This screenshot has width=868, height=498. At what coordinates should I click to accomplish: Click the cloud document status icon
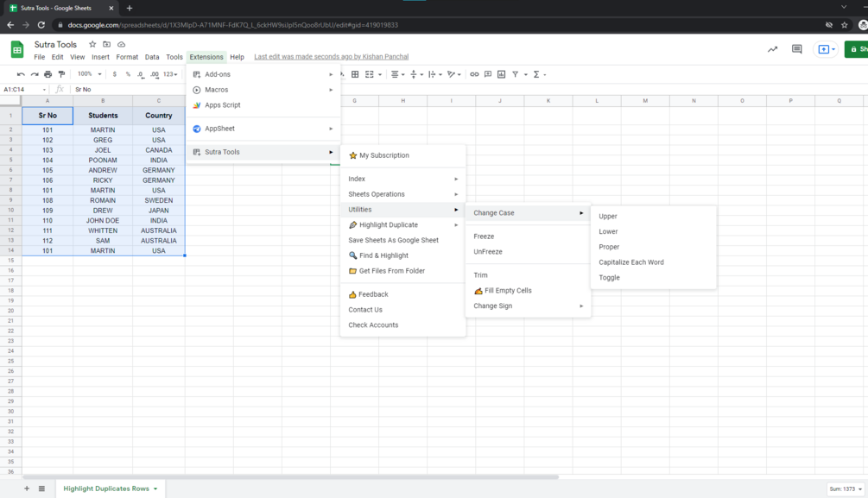click(121, 44)
